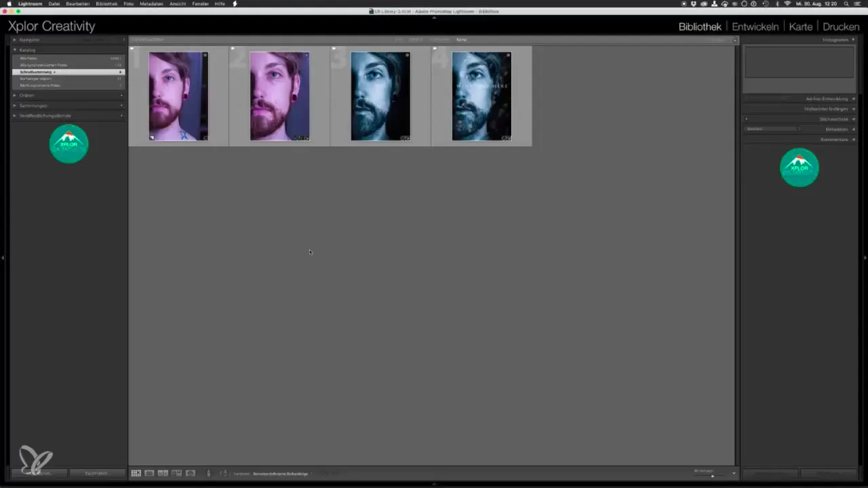
Task: Select the Bibliothek module tab
Action: point(700,26)
